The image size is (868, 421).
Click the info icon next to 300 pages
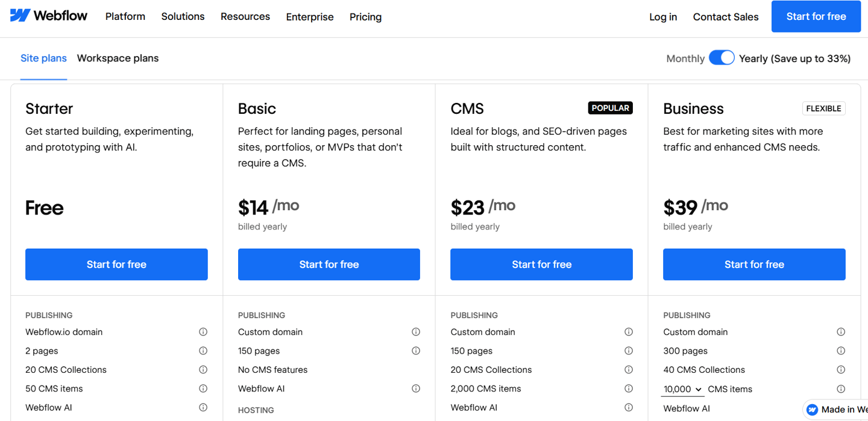pos(841,351)
